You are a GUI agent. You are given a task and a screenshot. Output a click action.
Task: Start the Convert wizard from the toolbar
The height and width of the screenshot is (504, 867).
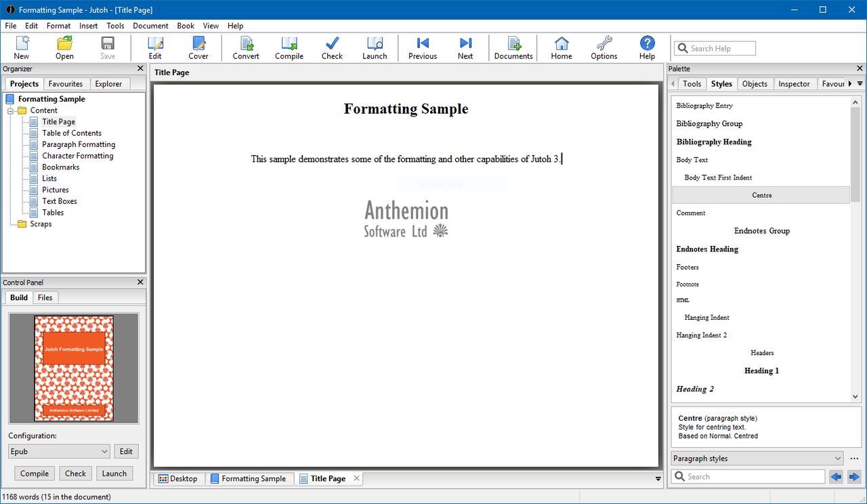click(246, 48)
